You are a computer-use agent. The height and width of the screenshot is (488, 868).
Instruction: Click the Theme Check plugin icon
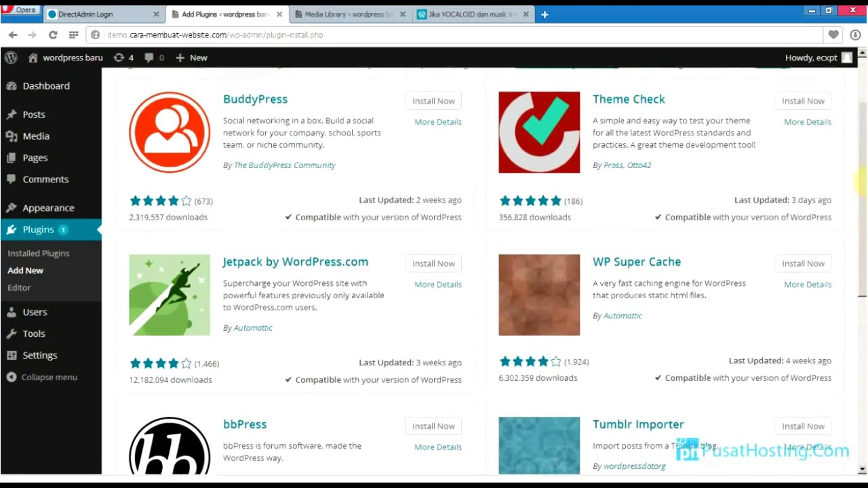pyautogui.click(x=539, y=132)
